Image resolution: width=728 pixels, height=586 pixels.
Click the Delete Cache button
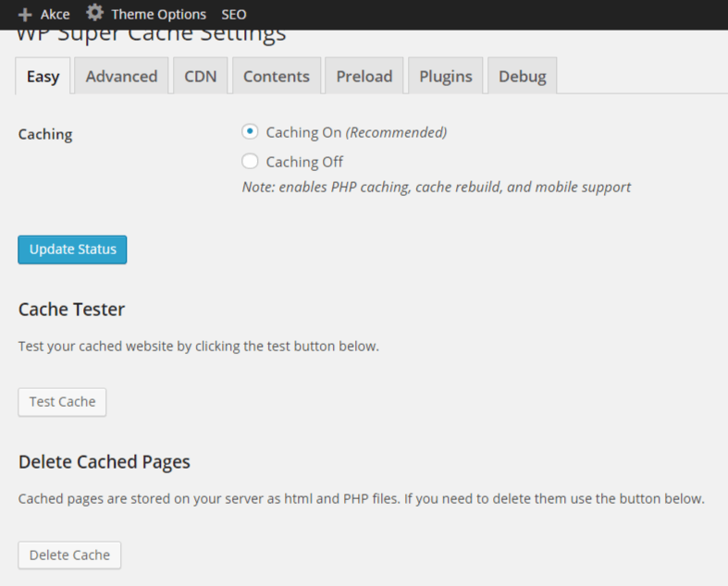[x=69, y=555]
